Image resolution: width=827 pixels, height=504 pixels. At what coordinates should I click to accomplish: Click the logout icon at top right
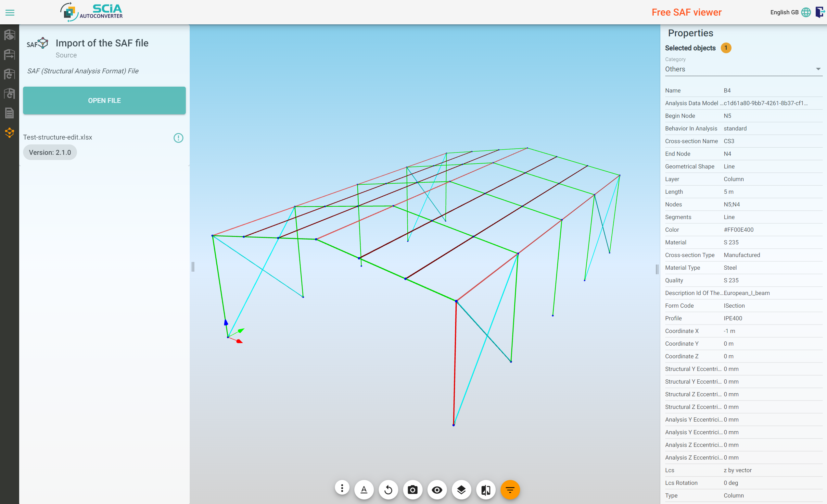820,12
